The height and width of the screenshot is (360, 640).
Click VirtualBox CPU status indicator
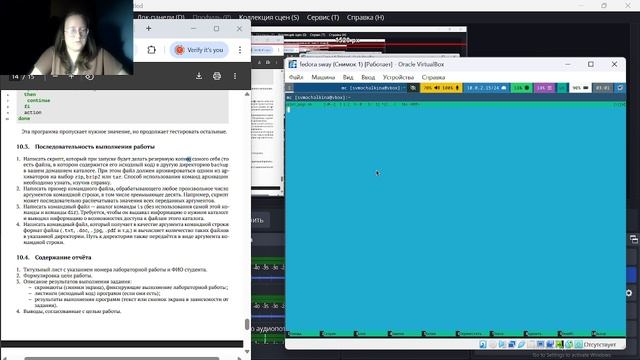(x=560, y=344)
